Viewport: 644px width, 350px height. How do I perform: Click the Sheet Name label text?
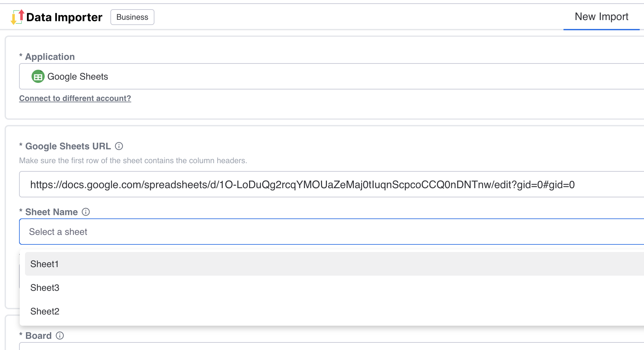[x=51, y=212]
